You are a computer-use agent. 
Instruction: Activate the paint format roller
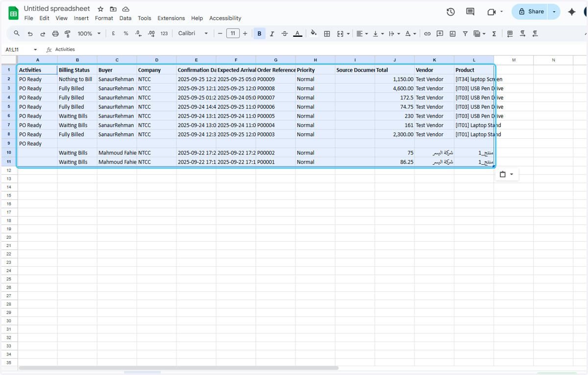coord(68,34)
